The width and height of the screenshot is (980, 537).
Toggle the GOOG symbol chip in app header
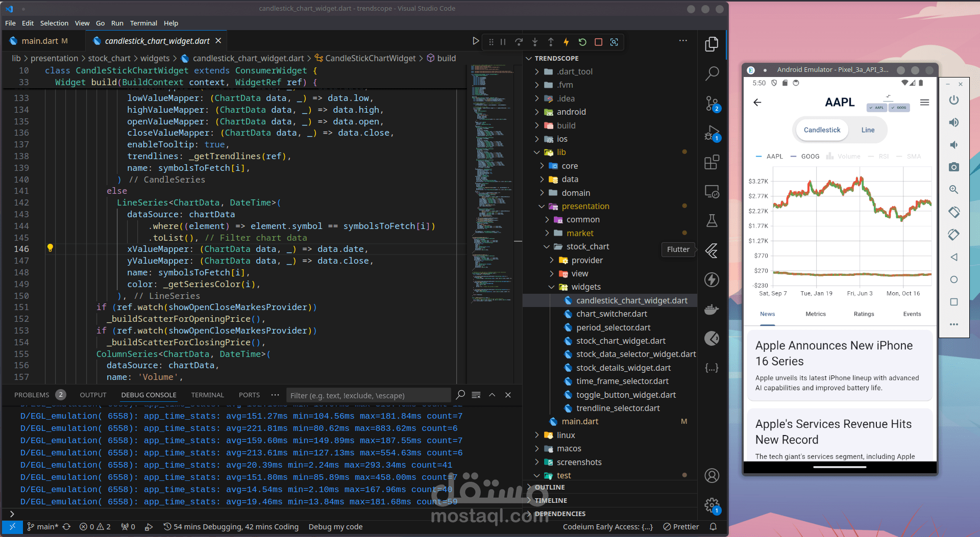pyautogui.click(x=899, y=108)
